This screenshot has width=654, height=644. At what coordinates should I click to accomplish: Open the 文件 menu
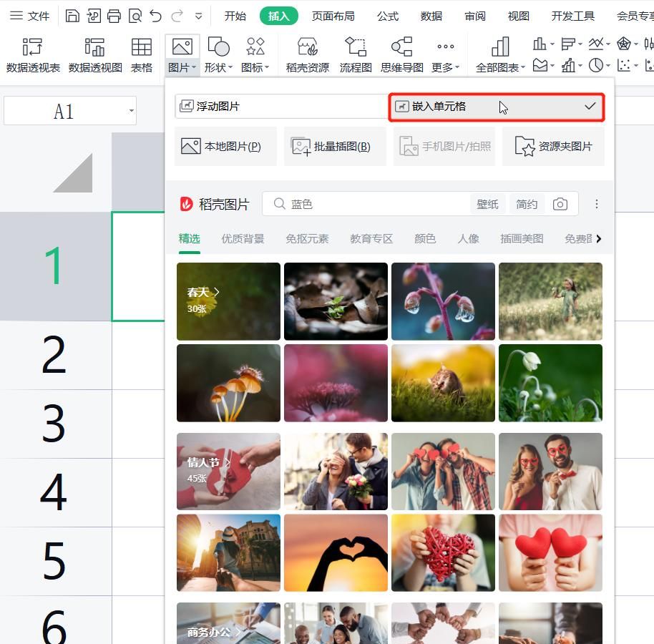click(29, 16)
